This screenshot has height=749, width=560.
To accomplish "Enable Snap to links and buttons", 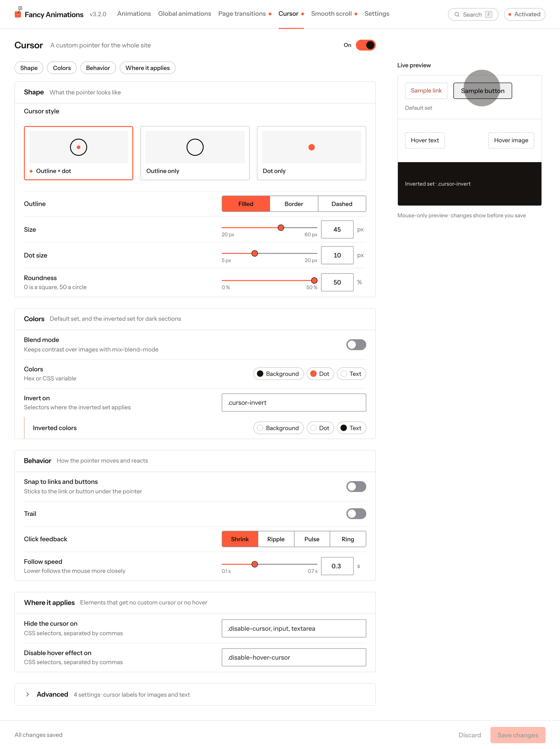I will pyautogui.click(x=356, y=486).
